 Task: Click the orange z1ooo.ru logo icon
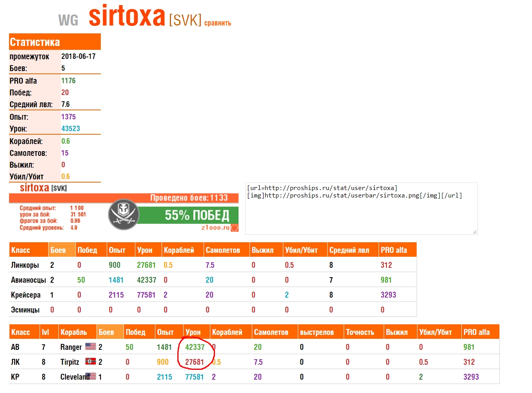point(235,228)
